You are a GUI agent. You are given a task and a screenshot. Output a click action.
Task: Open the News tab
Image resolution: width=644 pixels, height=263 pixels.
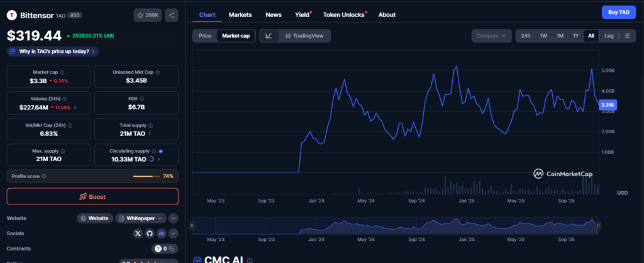click(274, 14)
